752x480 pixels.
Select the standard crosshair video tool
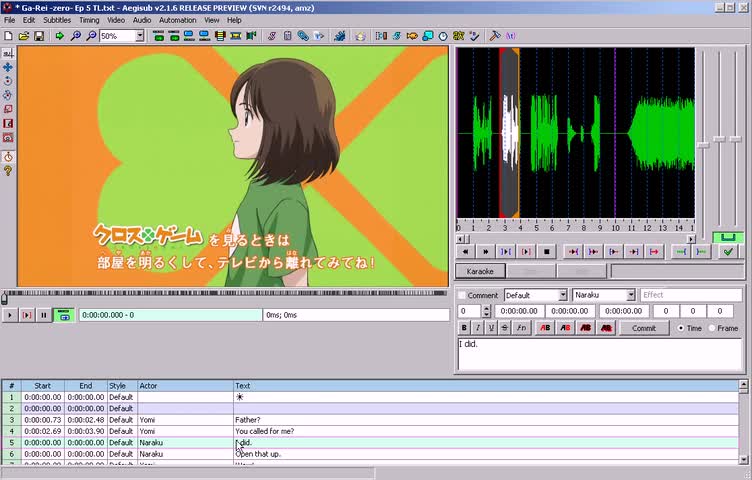click(8, 53)
